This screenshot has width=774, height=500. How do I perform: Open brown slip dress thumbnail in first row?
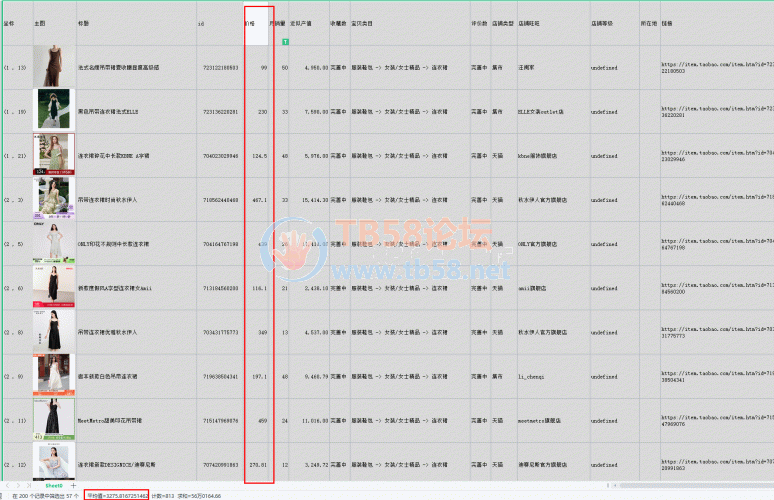point(45,67)
